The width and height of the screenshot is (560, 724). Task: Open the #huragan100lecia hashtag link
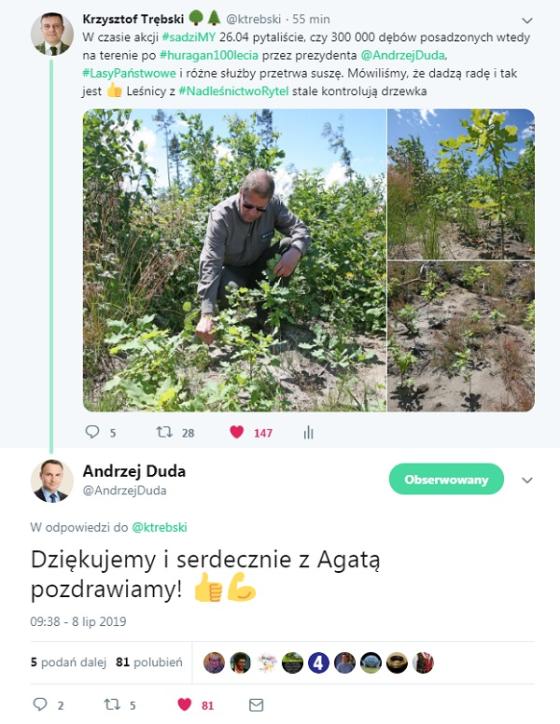(209, 55)
